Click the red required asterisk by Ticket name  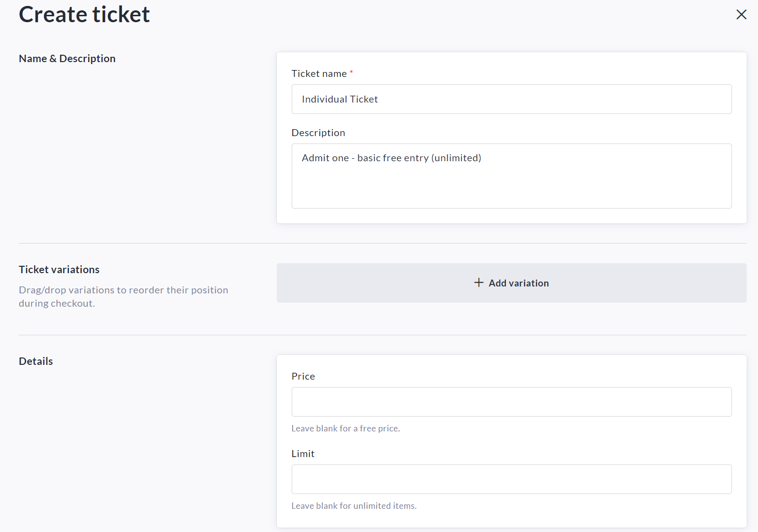point(351,72)
